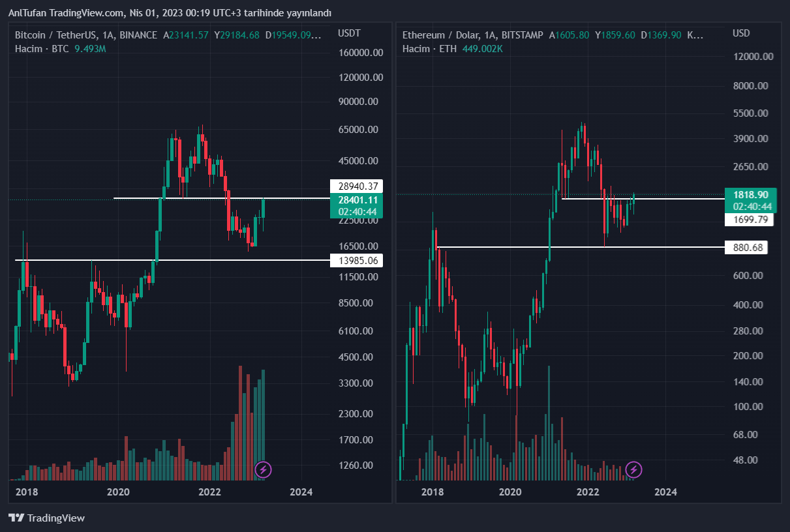Click the 28940.37 price line label
This screenshot has width=790, height=532.
coord(356,186)
